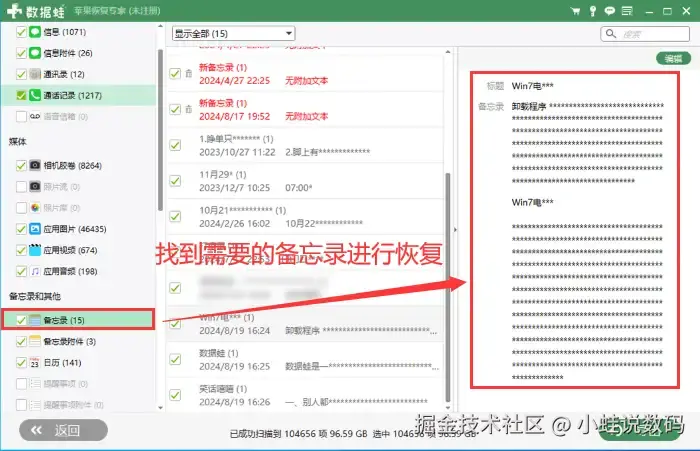Click the 照片流 camera icon
700x451 pixels.
click(x=35, y=186)
